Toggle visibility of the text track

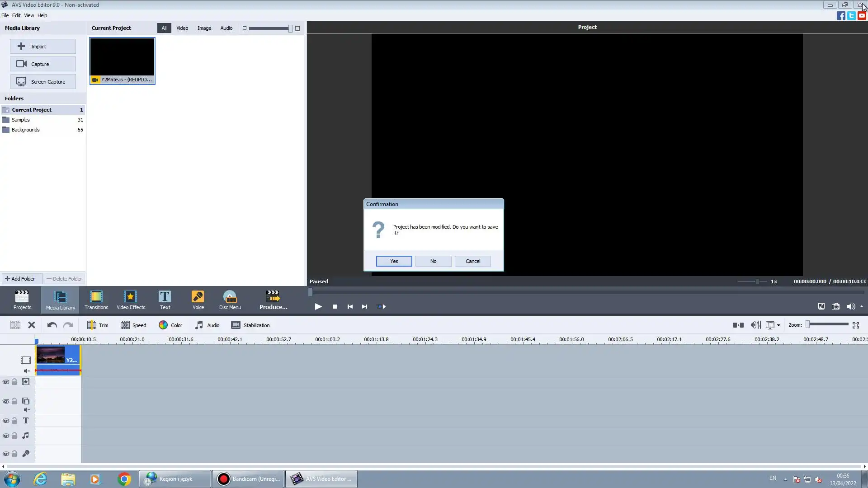tap(6, 421)
